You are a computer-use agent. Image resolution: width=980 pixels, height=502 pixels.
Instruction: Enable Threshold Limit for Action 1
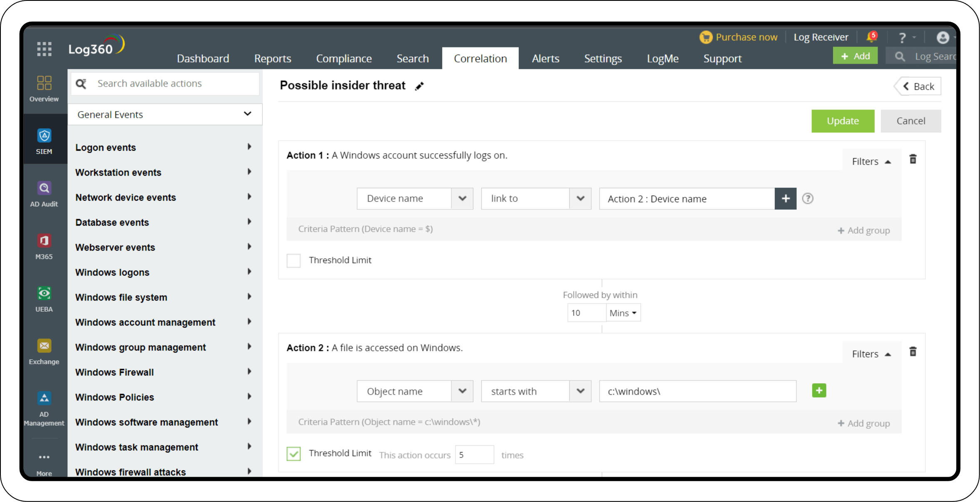(294, 261)
